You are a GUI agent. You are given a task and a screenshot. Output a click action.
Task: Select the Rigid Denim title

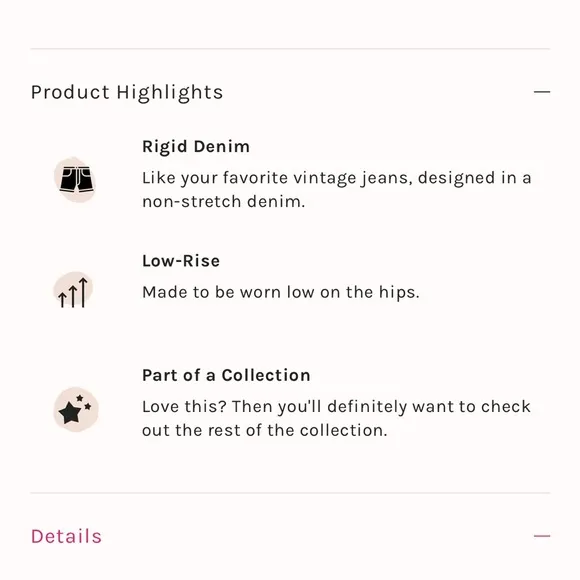(x=196, y=147)
